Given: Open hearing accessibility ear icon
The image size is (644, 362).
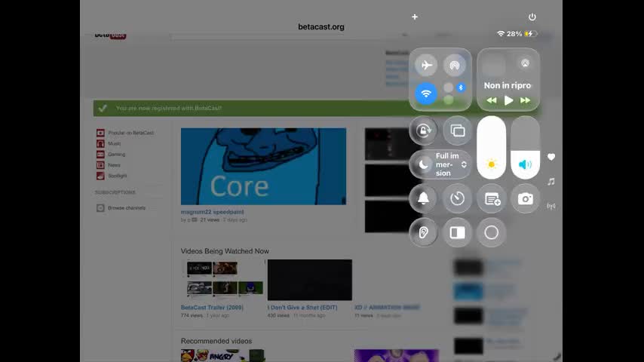Looking at the screenshot, I should [x=424, y=232].
